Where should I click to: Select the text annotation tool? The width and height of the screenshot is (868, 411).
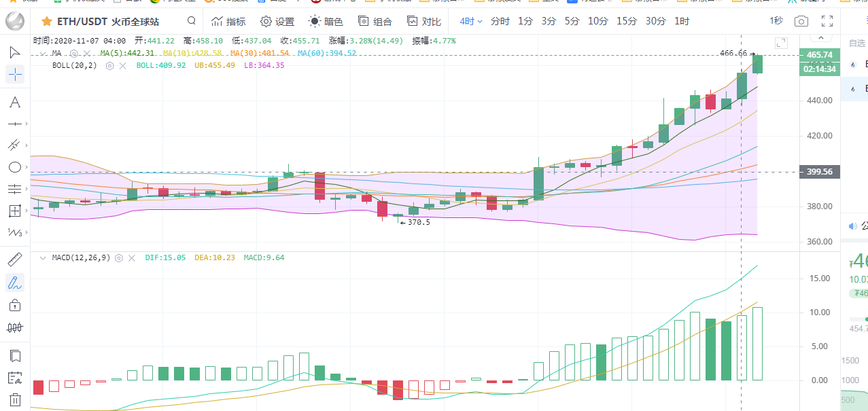click(15, 103)
